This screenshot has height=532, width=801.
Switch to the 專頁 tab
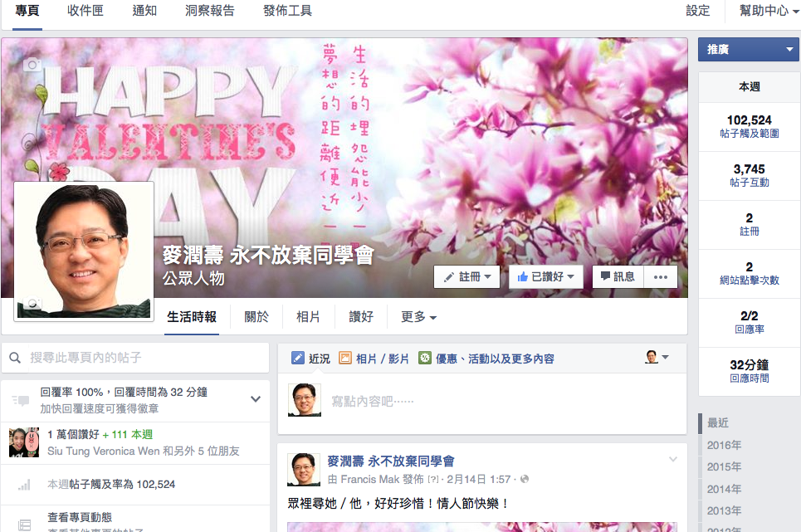point(27,11)
